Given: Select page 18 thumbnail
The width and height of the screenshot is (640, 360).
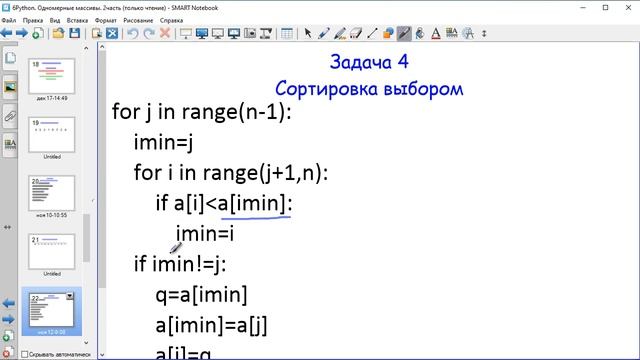Looking at the screenshot, I should (52, 76).
